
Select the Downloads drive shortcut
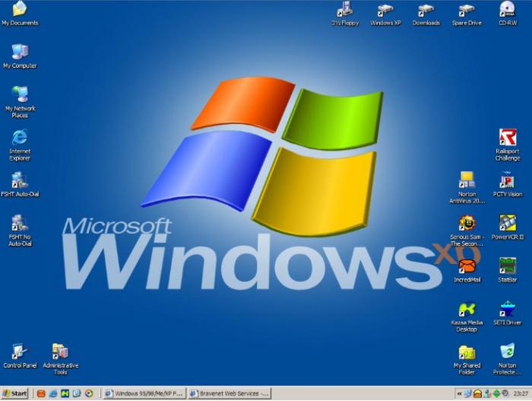pos(426,14)
